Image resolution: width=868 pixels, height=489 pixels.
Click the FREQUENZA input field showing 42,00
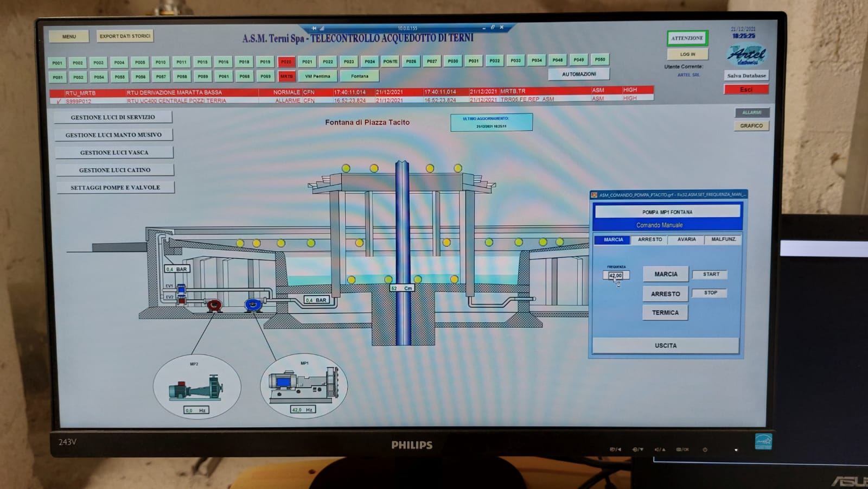pos(616,275)
